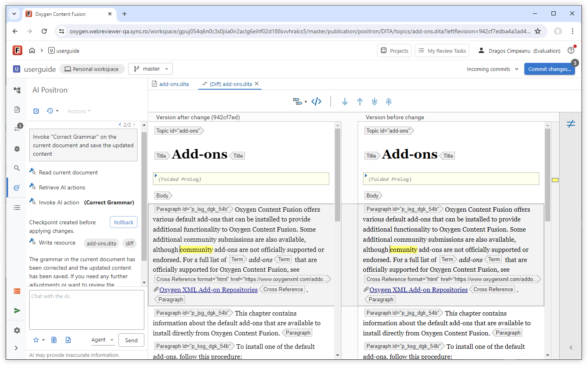This screenshot has height=365, width=588.
Task: Click the Commit changes button
Action: point(549,69)
